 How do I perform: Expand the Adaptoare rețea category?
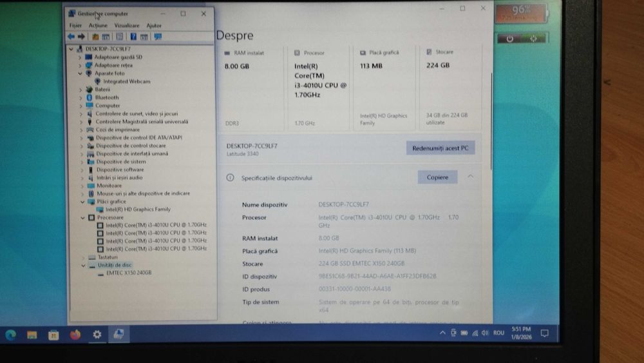80,65
